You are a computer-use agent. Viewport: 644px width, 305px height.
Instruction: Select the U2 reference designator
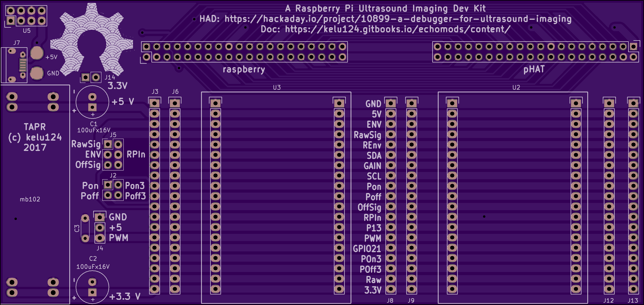(x=516, y=87)
